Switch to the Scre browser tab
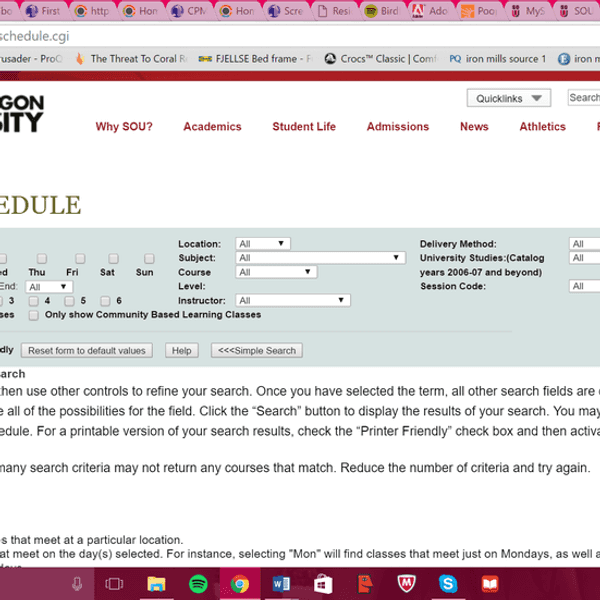 pos(285,11)
